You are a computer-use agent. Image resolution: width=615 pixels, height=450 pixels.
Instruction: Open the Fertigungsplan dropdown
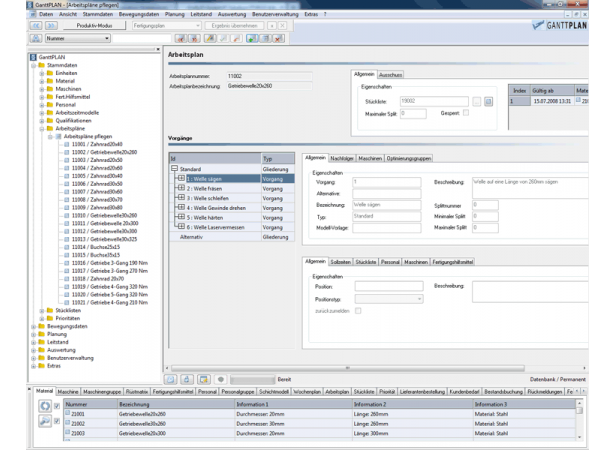point(198,26)
